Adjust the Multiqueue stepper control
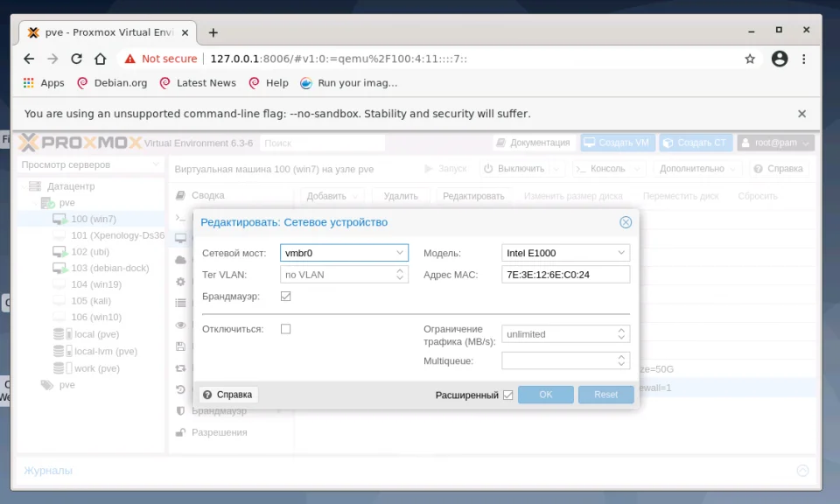 (x=623, y=360)
